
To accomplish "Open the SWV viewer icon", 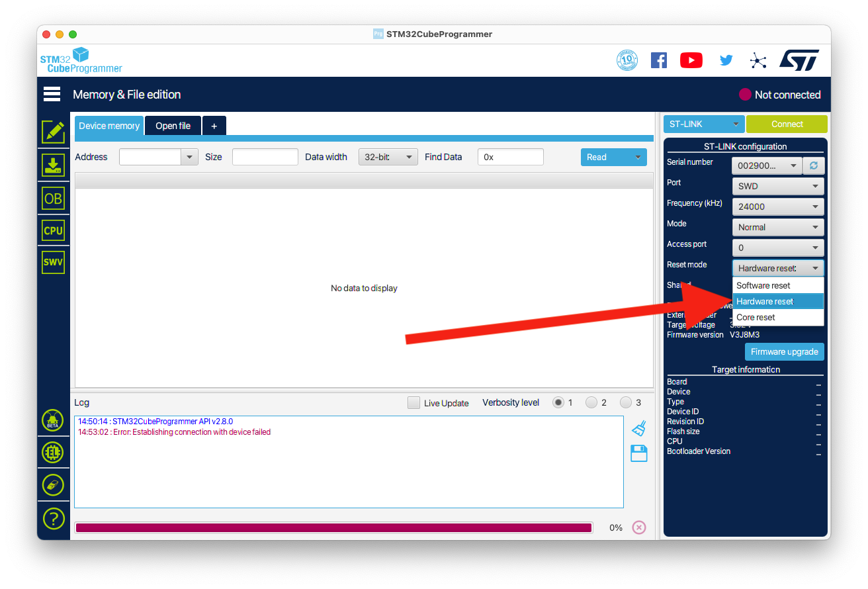I will (53, 262).
